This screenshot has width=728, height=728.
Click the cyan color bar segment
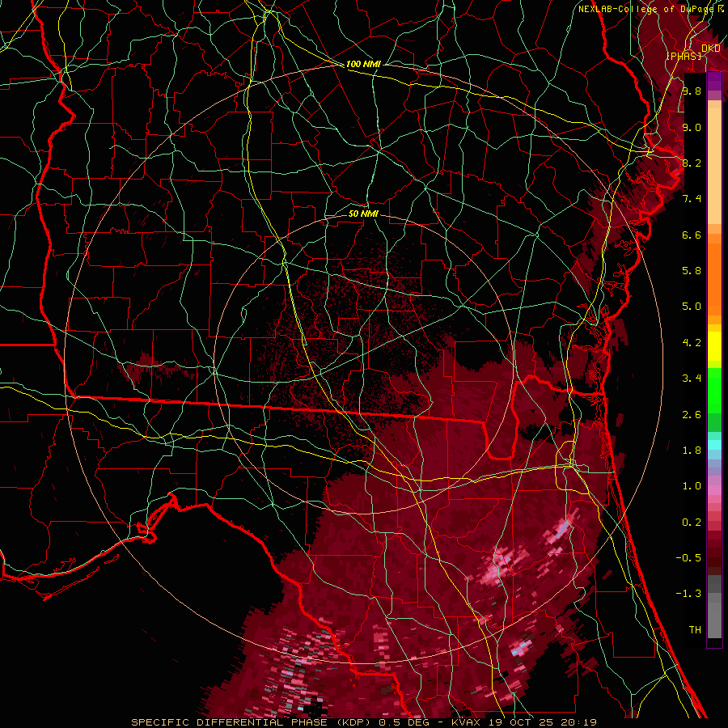714,445
